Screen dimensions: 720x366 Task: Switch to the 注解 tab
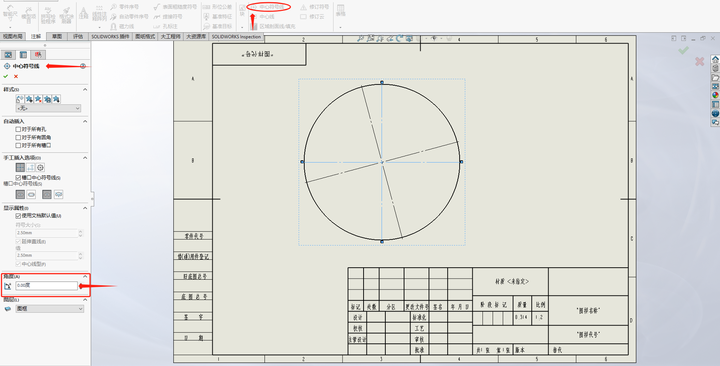pyautogui.click(x=36, y=36)
